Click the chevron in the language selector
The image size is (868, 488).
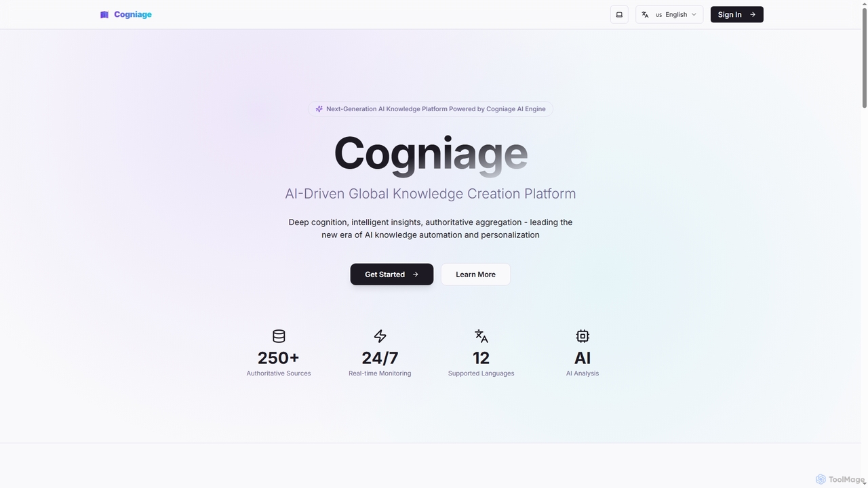[x=694, y=14]
